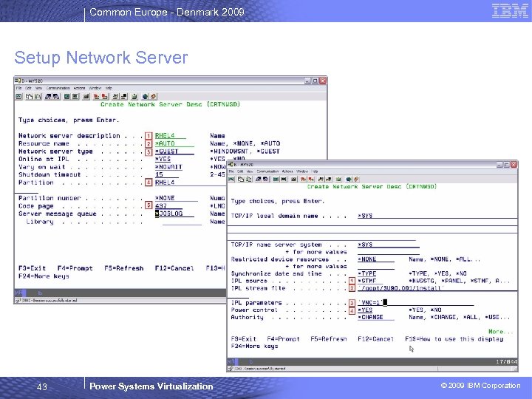
Task: Click F13=How to use this display
Action: (454, 339)
